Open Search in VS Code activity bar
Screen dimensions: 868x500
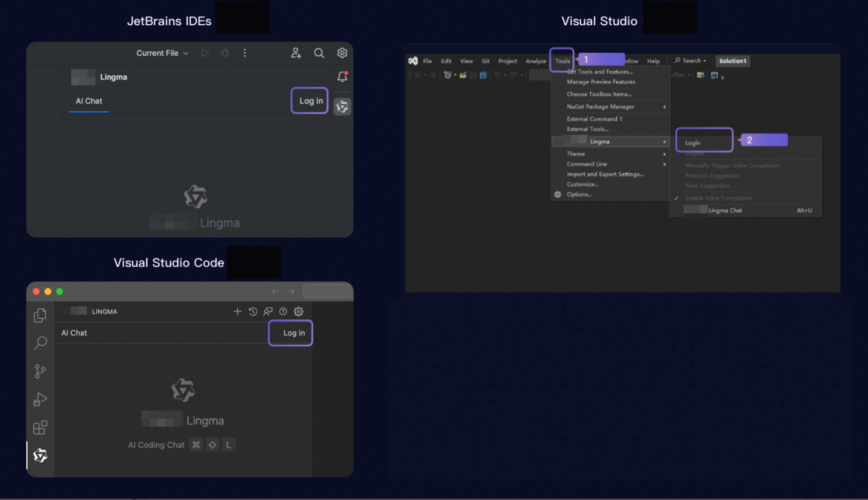tap(40, 343)
